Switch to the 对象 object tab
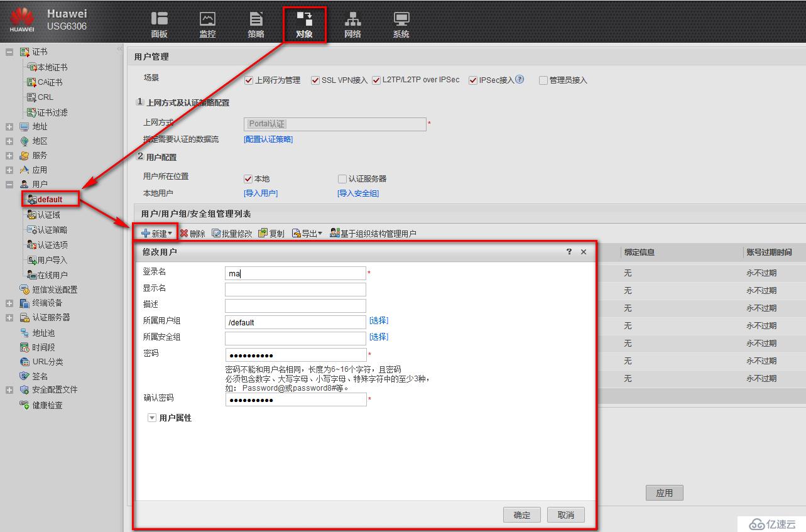Screen dimensions: 806x532 tap(305, 25)
